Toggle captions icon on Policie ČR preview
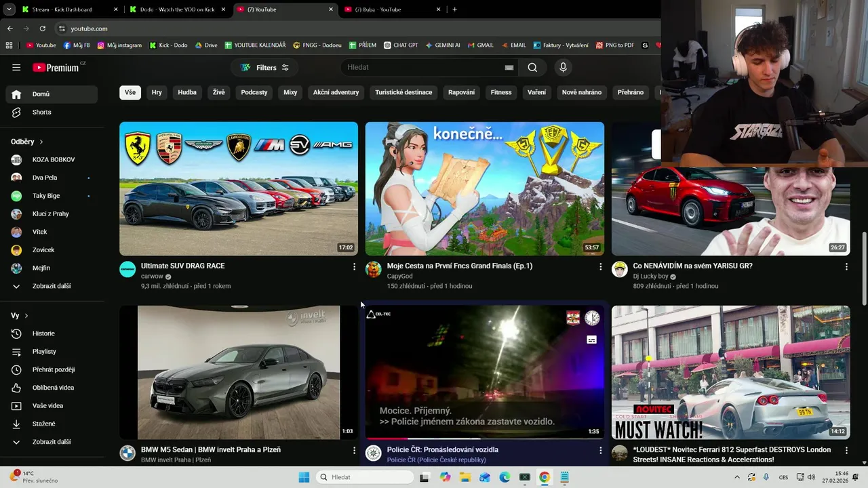Viewport: 868px width, 488px height. point(591,340)
